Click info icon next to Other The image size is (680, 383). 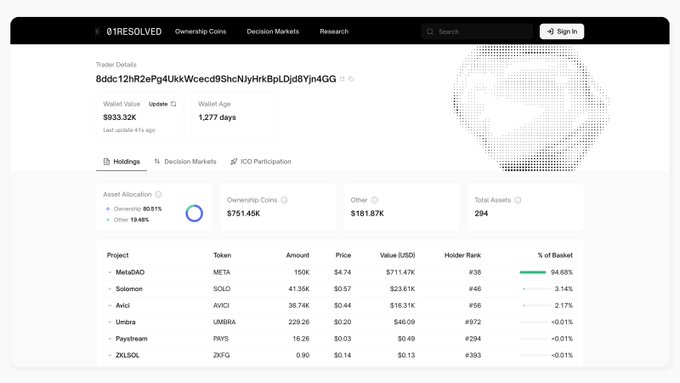point(375,200)
